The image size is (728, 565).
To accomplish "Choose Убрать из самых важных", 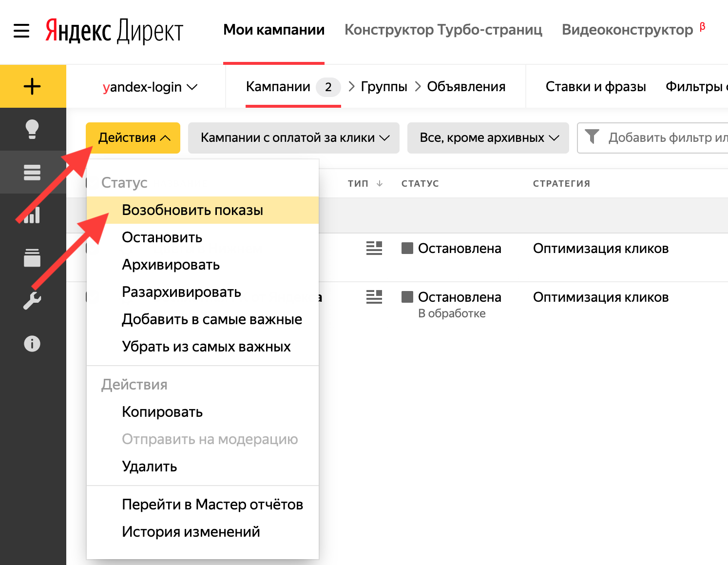I will coord(203,347).
